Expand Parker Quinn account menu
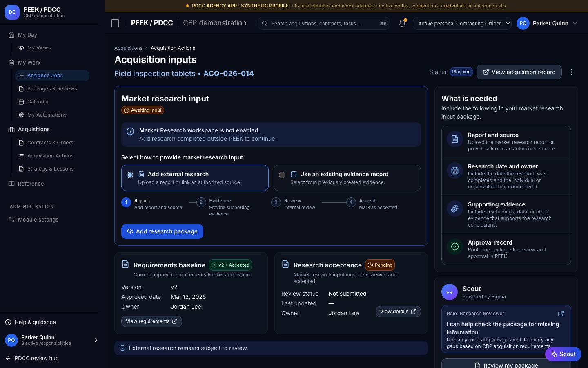The image size is (588, 368). pos(548,23)
